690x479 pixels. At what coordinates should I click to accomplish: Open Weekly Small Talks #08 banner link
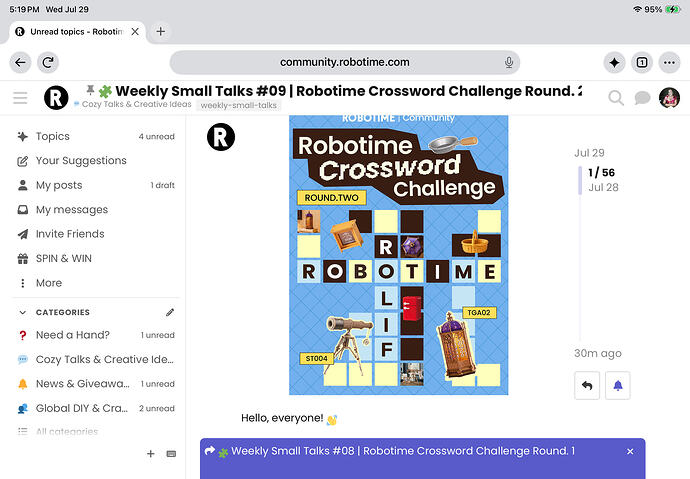[403, 451]
